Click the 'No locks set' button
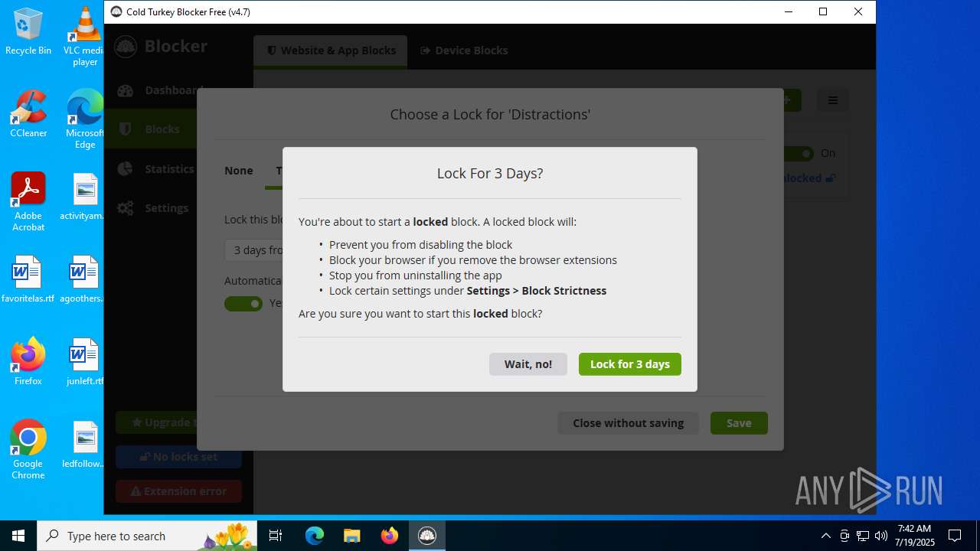Image resolution: width=980 pixels, height=551 pixels. (x=178, y=457)
